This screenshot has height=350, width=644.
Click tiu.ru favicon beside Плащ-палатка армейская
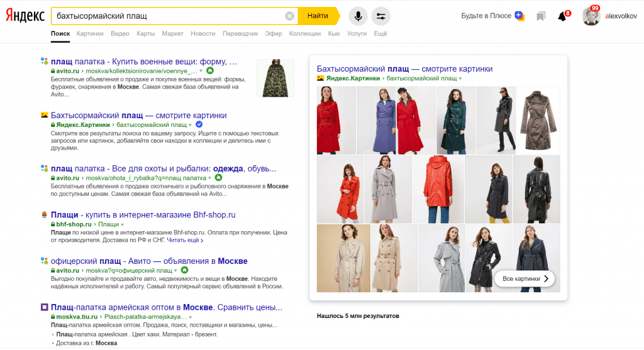pyautogui.click(x=45, y=307)
